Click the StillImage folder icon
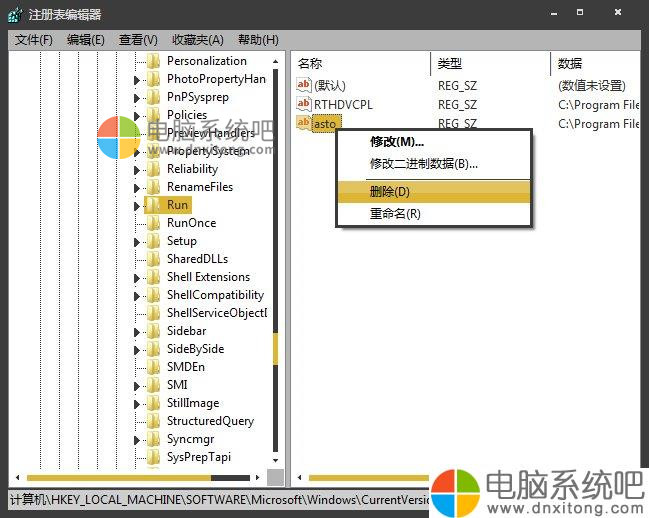This screenshot has width=649, height=518. pos(154,403)
